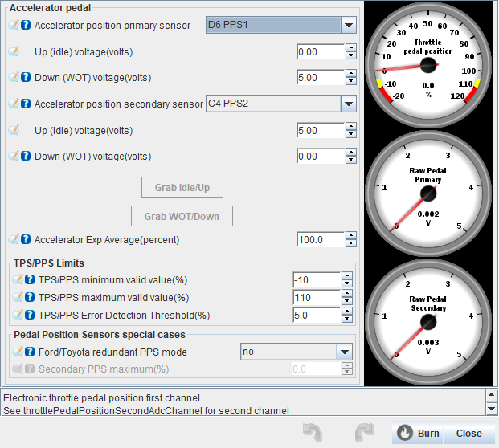Click help icon beside Down (WOT) voltage primary
The height and width of the screenshot is (448, 499).
[x=26, y=78]
